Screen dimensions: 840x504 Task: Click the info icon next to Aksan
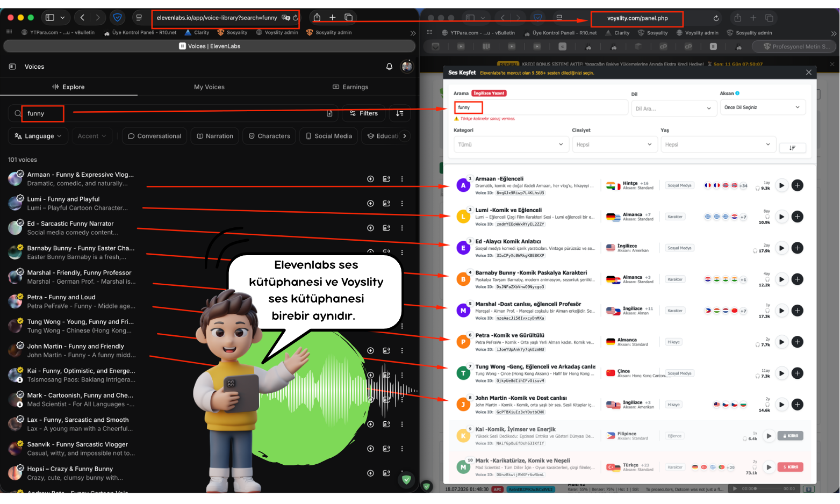(x=737, y=93)
